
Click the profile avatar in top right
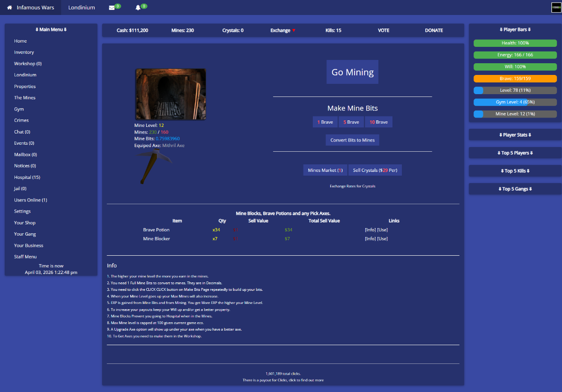coord(556,7)
